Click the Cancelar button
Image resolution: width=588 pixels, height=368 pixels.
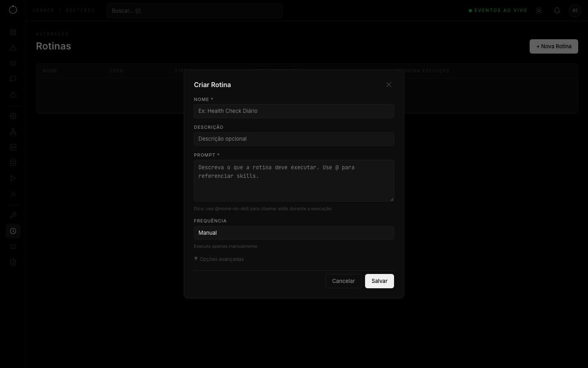pos(343,281)
